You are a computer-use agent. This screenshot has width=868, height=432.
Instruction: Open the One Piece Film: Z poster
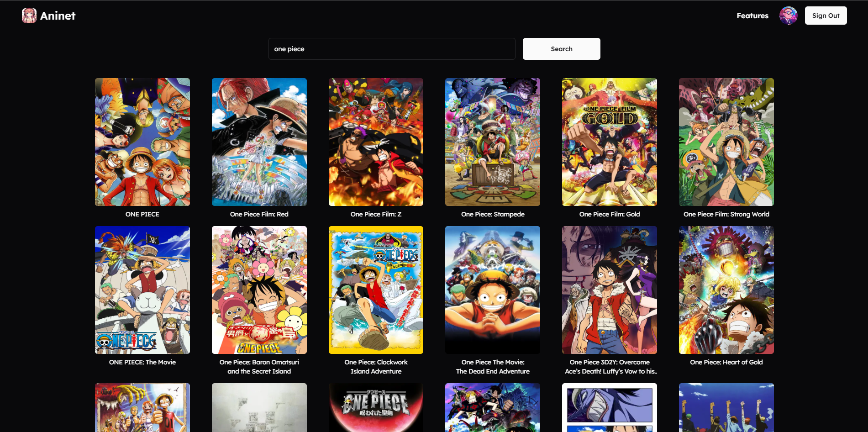376,142
